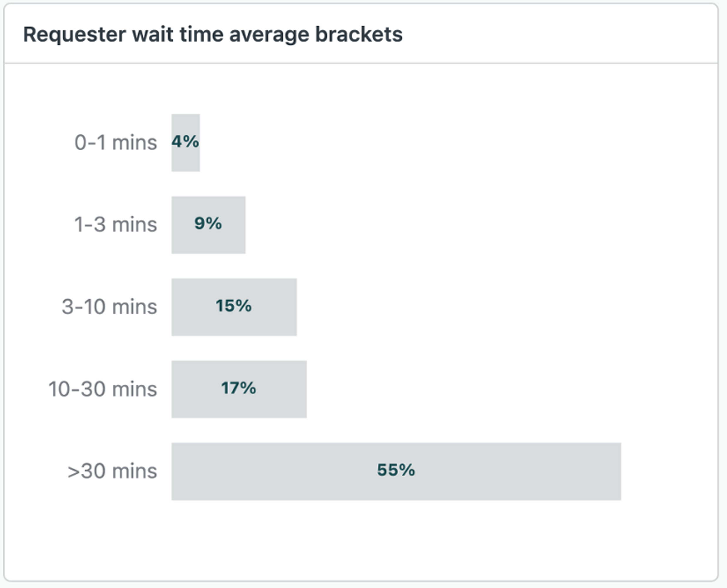Viewport: 727px width, 588px height.
Task: Click the 9% data value
Action: [208, 224]
